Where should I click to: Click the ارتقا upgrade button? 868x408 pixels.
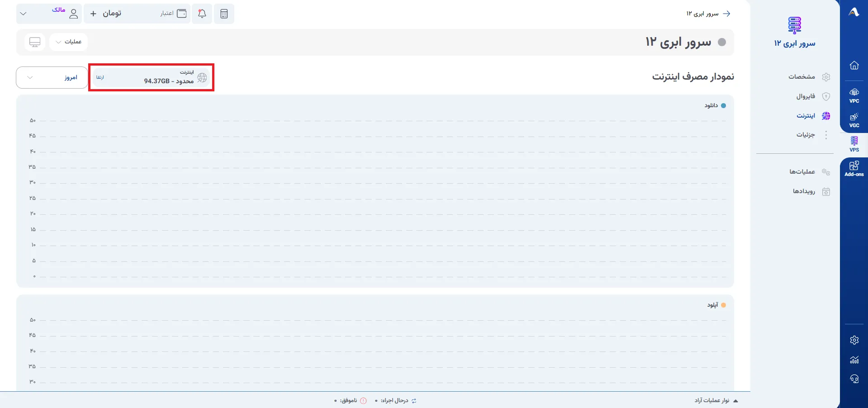[x=100, y=78]
